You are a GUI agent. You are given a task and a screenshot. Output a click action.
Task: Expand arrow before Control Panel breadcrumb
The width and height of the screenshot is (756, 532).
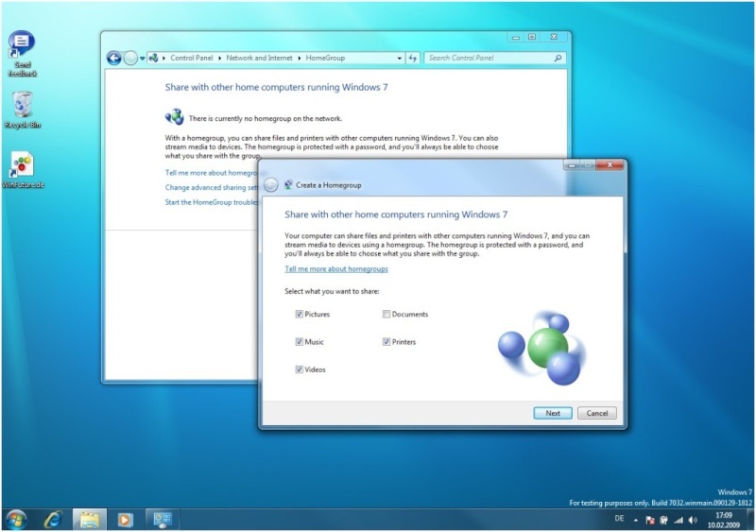(163, 58)
